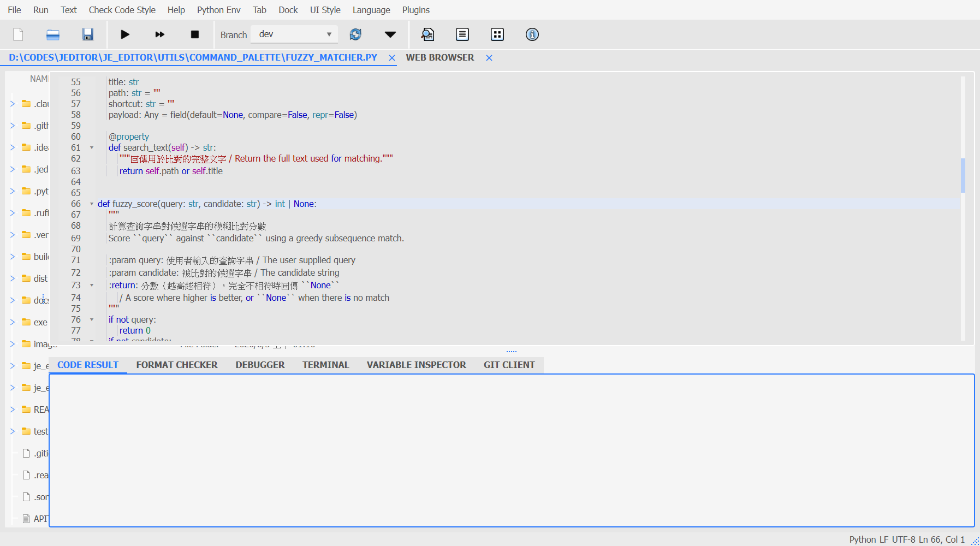This screenshot has height=546, width=980.
Task: Collapse the fold arrow on line 76
Action: pos(92,320)
